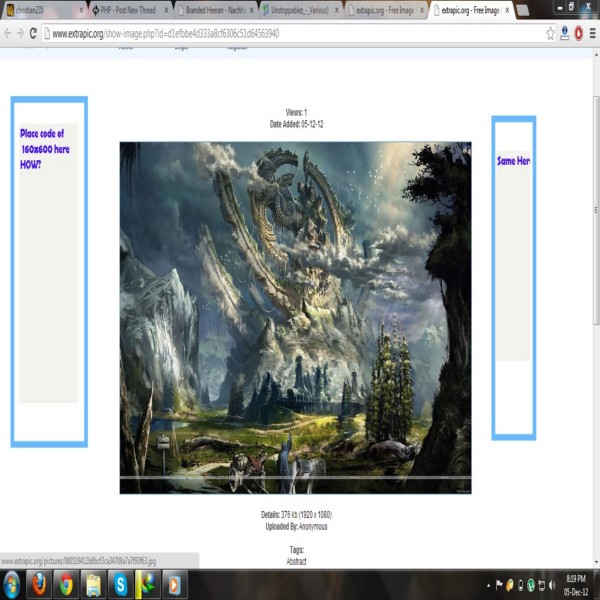Close the Branded Heeran tab
This screenshot has height=600, width=600.
point(251,11)
